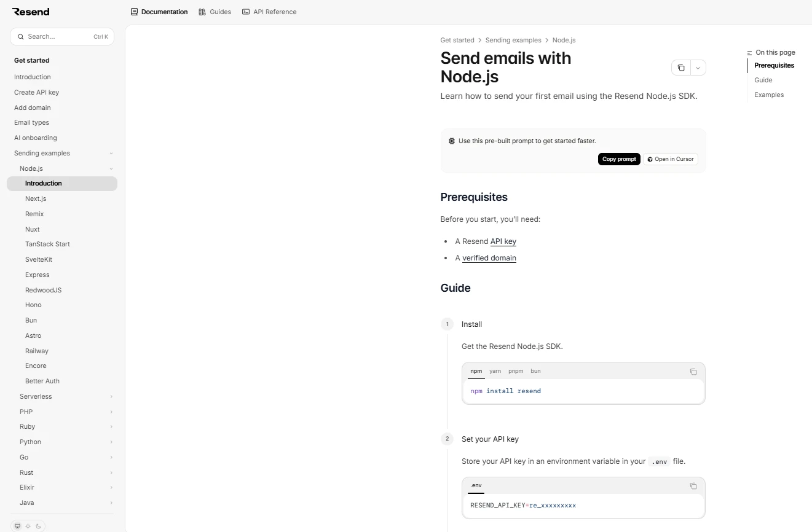Click the Resend logo
Viewport: 812px width, 532px height.
(31, 12)
